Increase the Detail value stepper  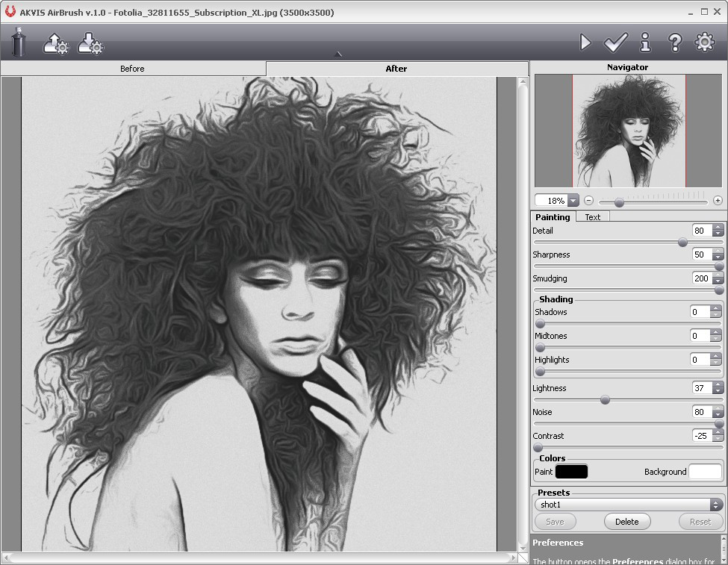pyautogui.click(x=718, y=228)
